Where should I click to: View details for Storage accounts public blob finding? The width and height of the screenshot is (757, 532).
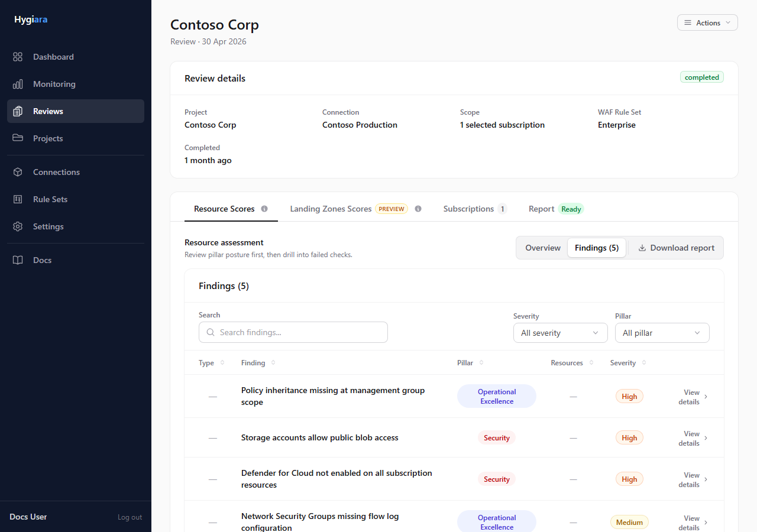pyautogui.click(x=693, y=438)
